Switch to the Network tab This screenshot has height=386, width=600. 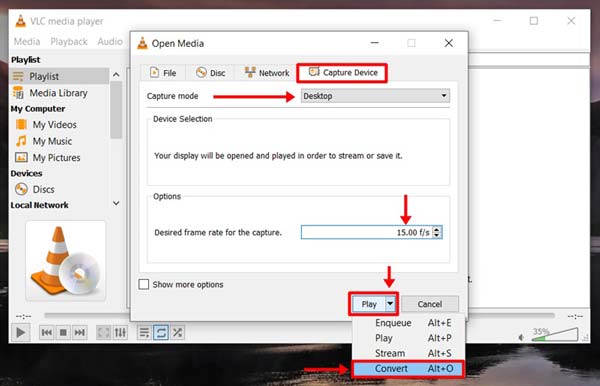click(x=267, y=73)
